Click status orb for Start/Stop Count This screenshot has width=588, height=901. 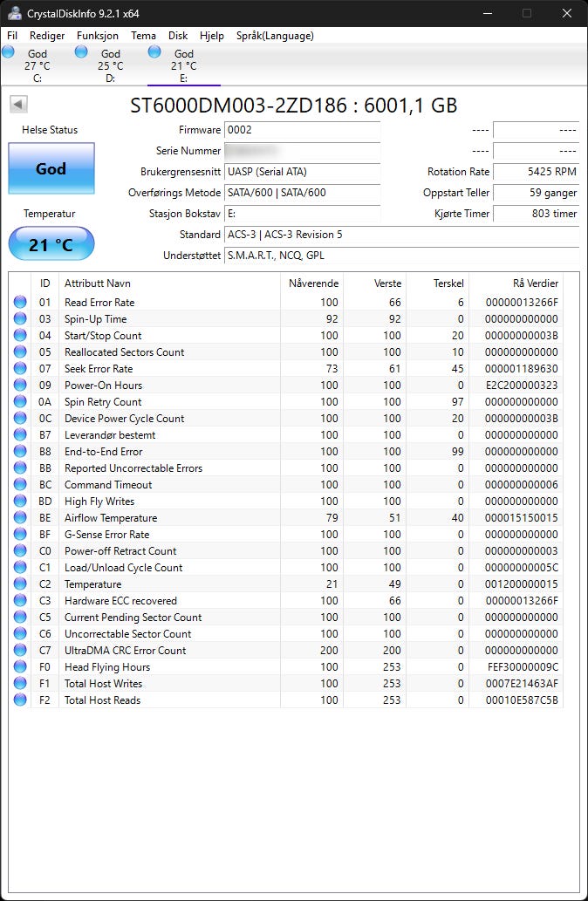(x=20, y=335)
